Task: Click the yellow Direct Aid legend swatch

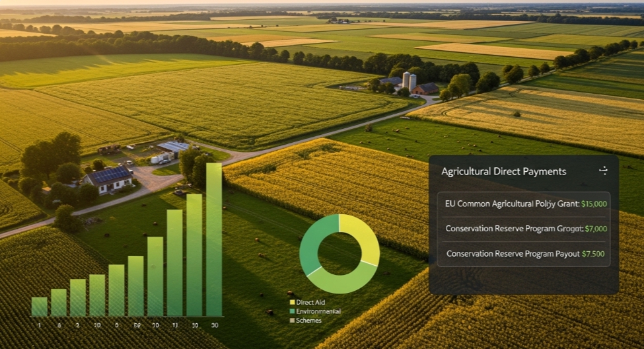Action: [292, 302]
